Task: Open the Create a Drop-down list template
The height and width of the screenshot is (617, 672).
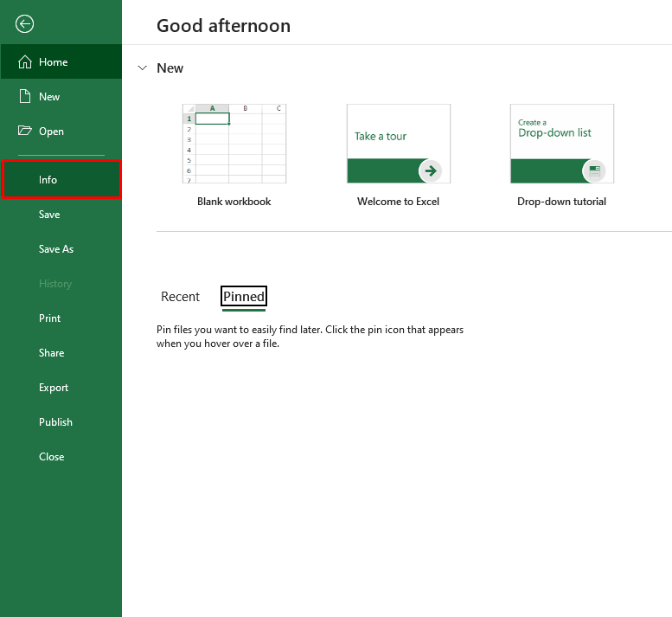Action: pos(562,143)
